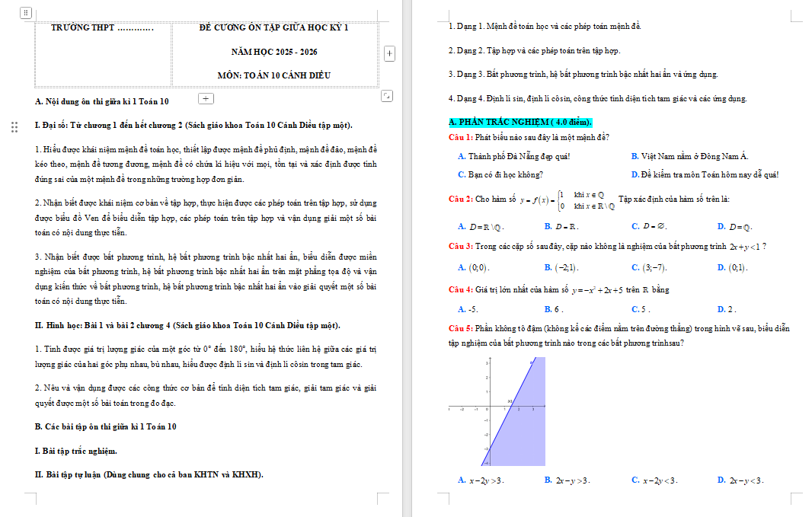
Task: Click the question label 'Câu 5'
Action: 461,329
